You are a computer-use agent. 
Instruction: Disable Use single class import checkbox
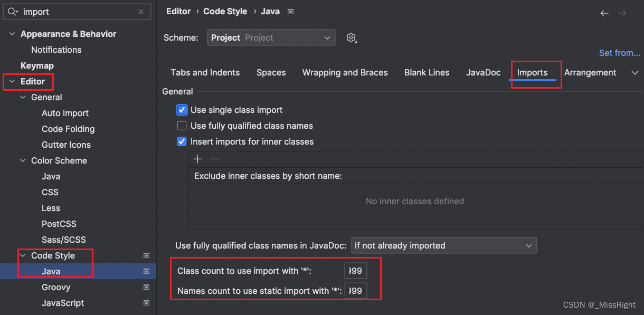point(182,110)
